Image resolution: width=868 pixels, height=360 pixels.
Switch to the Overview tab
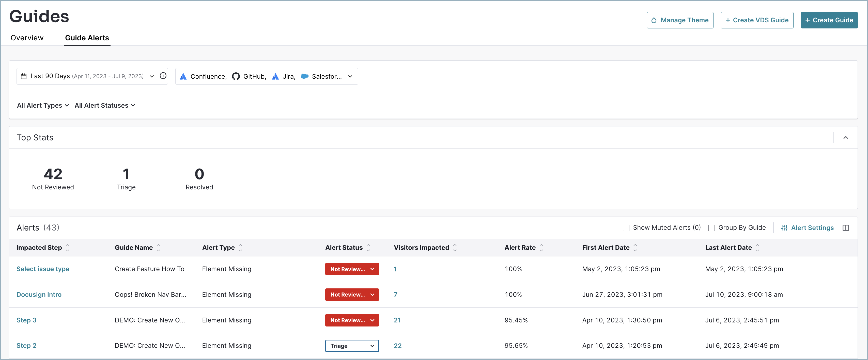(x=27, y=38)
